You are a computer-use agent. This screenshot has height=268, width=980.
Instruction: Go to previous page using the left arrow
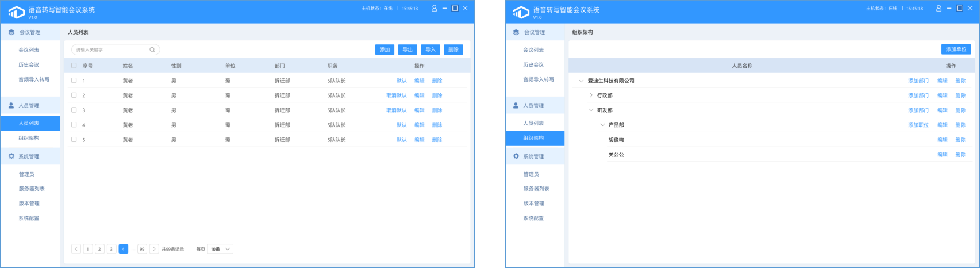[x=76, y=249]
